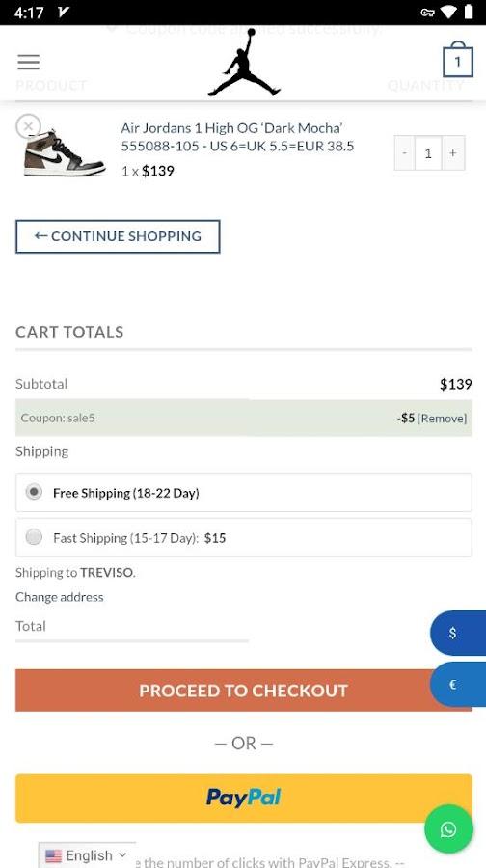The image size is (486, 868).
Task: Open the hamburger menu
Action: (x=28, y=62)
